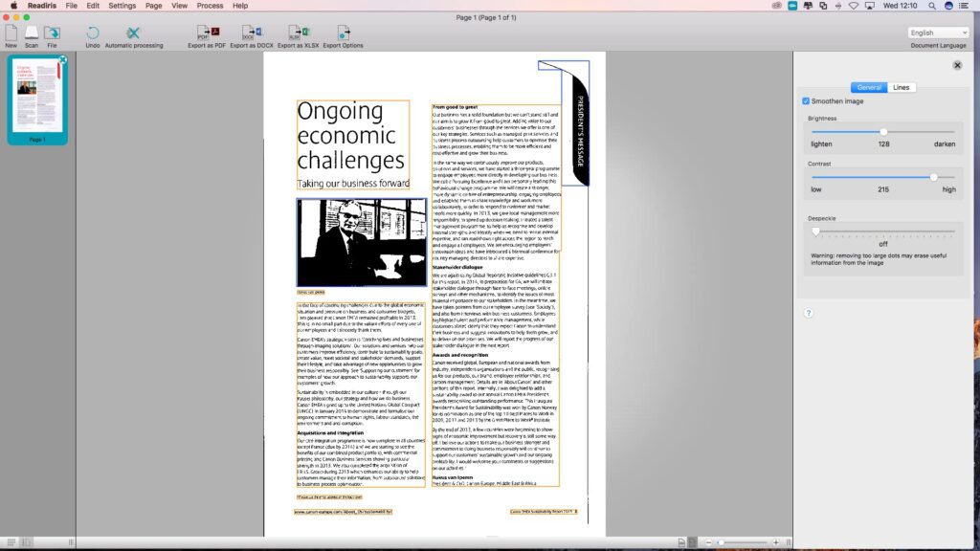Click the 'lighten' label under Brightness

(x=821, y=144)
